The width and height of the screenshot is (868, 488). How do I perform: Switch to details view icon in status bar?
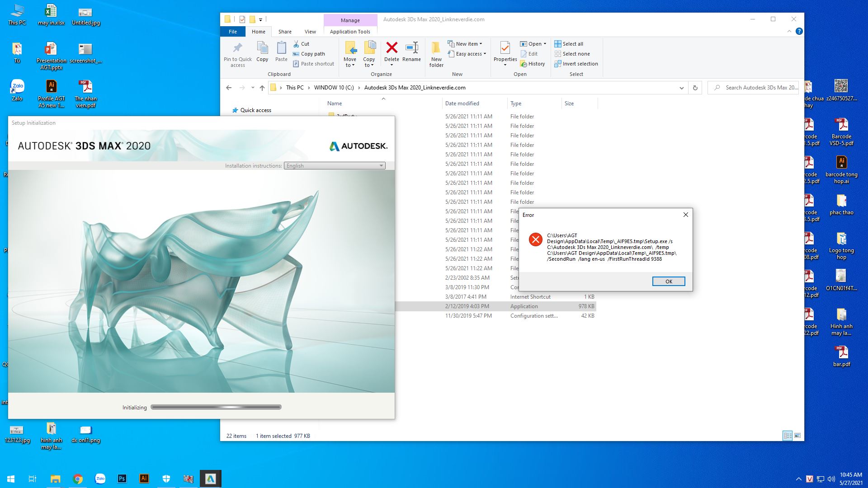788,436
